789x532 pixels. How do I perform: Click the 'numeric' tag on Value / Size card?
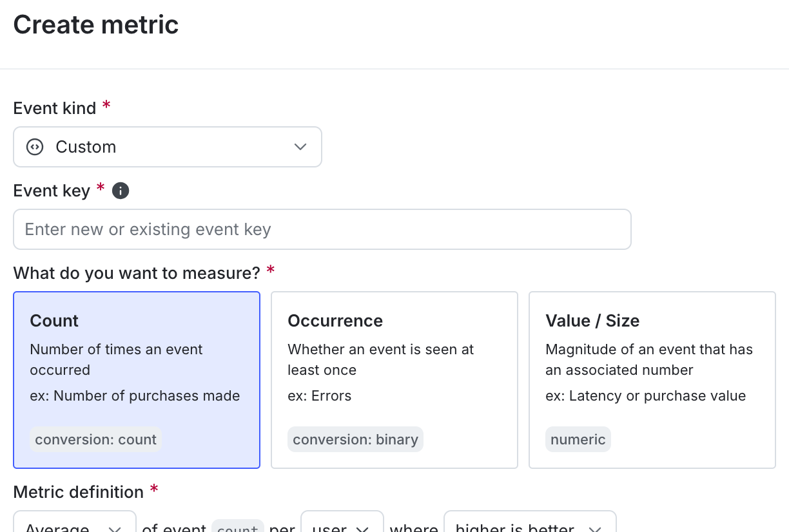click(x=578, y=439)
